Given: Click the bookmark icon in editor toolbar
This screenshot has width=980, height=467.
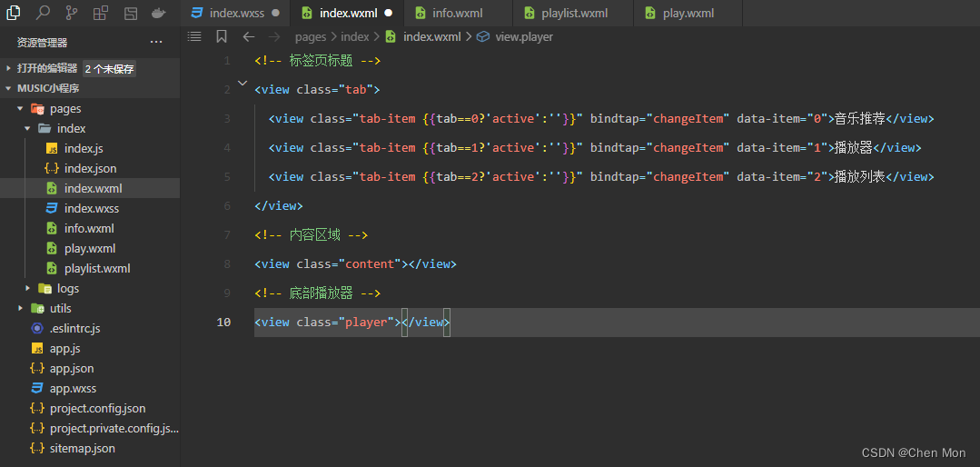Looking at the screenshot, I should tap(222, 36).
